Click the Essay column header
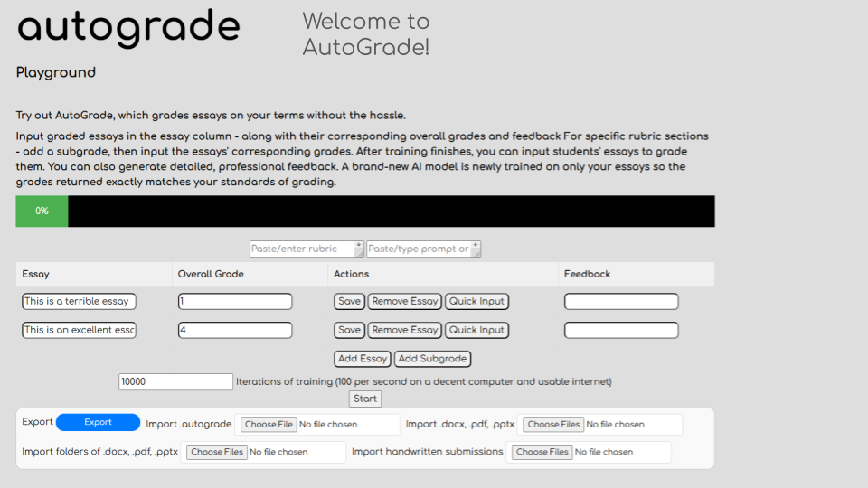Viewport: 868px width, 488px height. point(94,275)
